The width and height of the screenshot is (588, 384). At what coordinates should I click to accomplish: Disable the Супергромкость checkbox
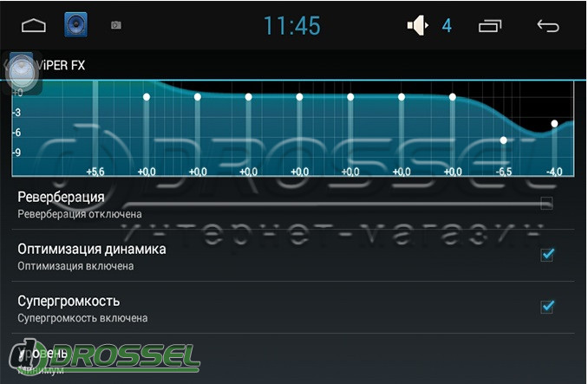(547, 307)
